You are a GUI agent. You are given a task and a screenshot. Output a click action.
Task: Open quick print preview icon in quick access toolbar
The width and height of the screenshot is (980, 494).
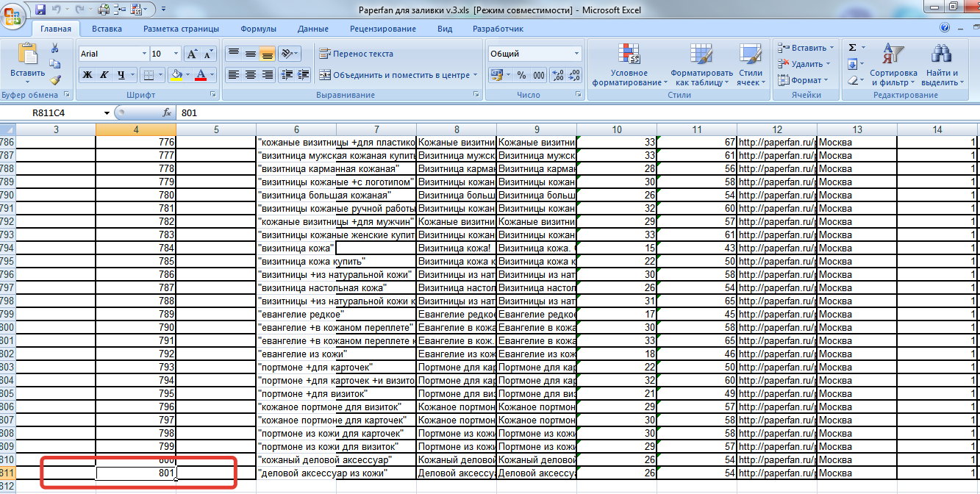104,10
